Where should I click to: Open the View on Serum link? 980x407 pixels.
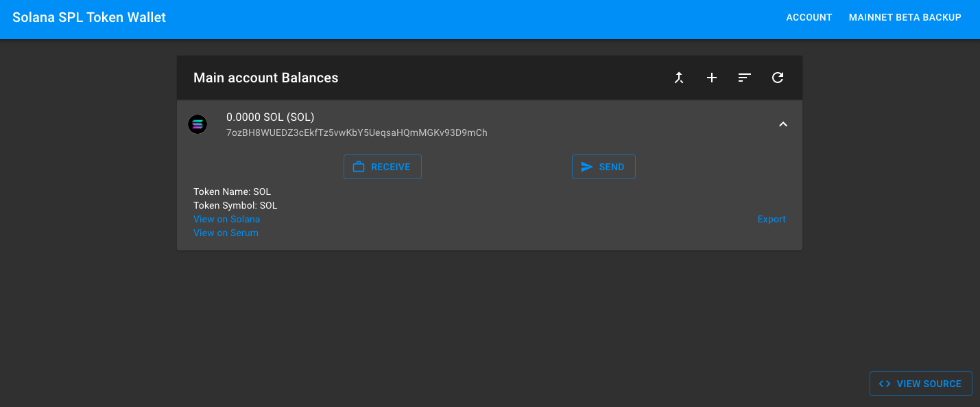(x=226, y=233)
